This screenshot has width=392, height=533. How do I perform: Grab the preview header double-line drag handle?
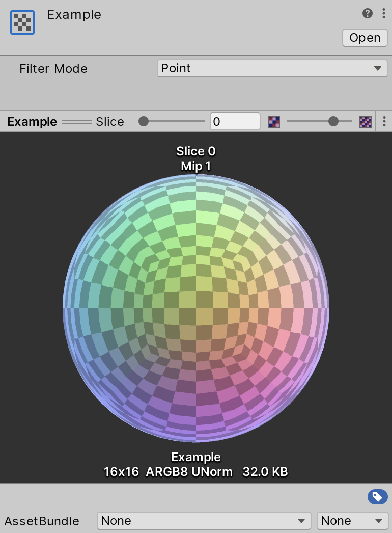click(x=76, y=122)
